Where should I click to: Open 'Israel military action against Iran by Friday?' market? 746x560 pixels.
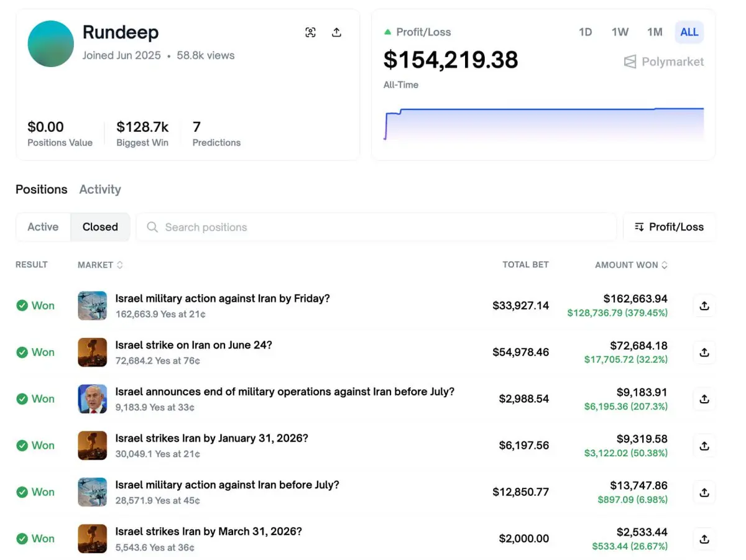[x=223, y=298]
